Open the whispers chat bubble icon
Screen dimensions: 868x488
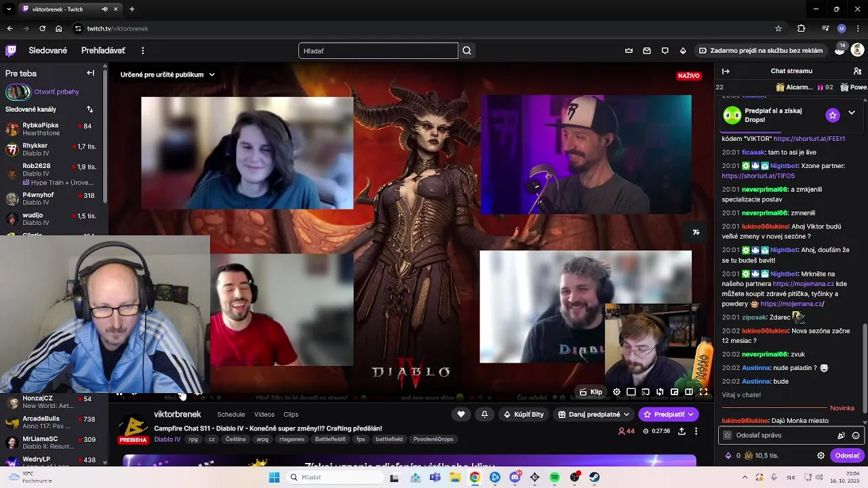coord(665,50)
